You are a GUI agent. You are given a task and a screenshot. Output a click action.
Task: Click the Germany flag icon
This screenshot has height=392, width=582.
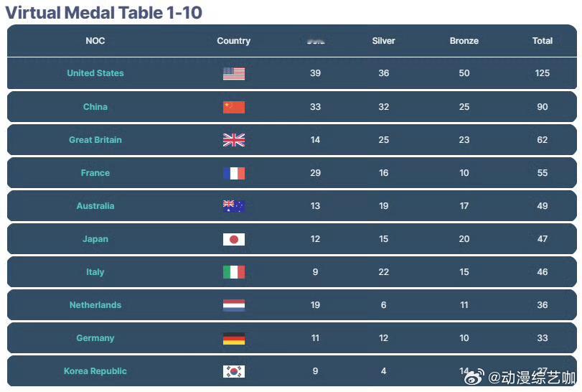[x=234, y=339]
